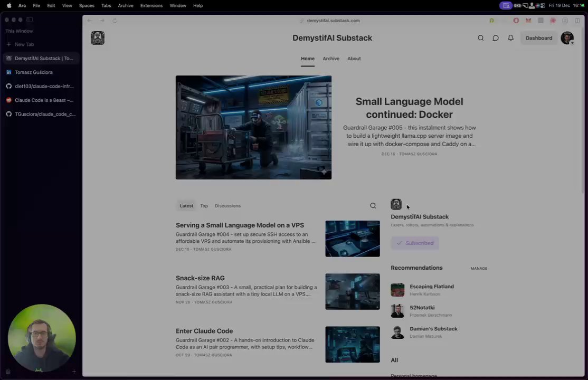This screenshot has width=588, height=380.
Task: Reload the page with refresh icon
Action: pos(115,21)
